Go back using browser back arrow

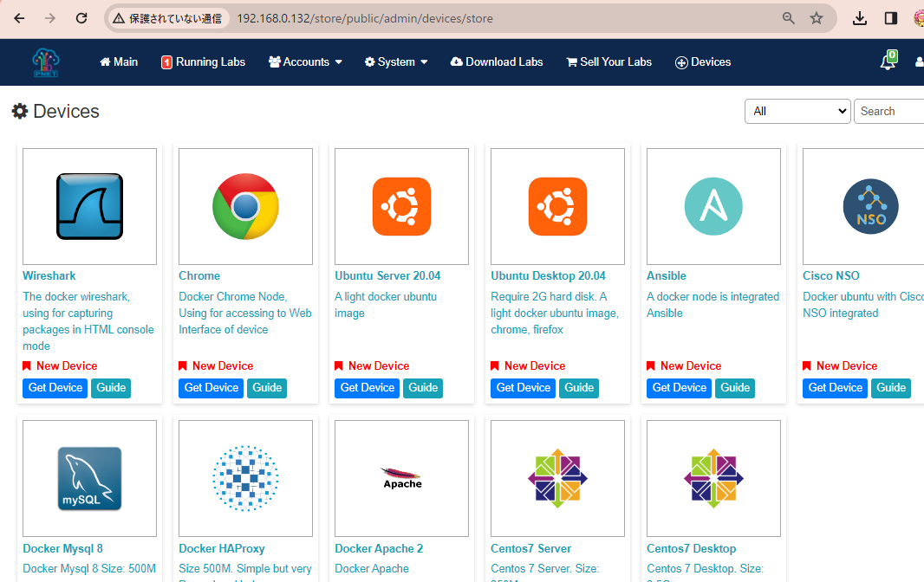[19, 18]
